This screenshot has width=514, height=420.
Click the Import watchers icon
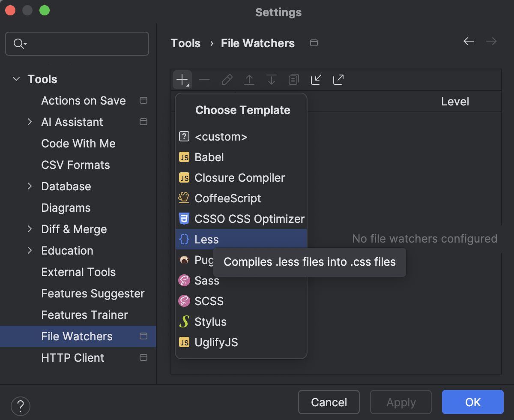pos(316,79)
